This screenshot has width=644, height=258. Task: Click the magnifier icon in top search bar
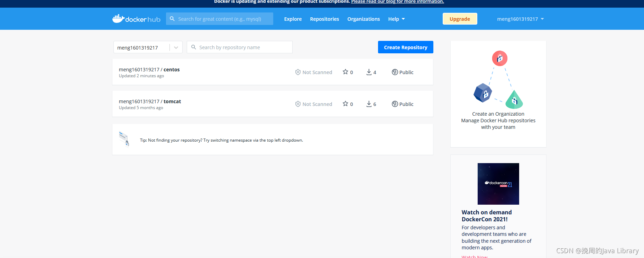172,19
